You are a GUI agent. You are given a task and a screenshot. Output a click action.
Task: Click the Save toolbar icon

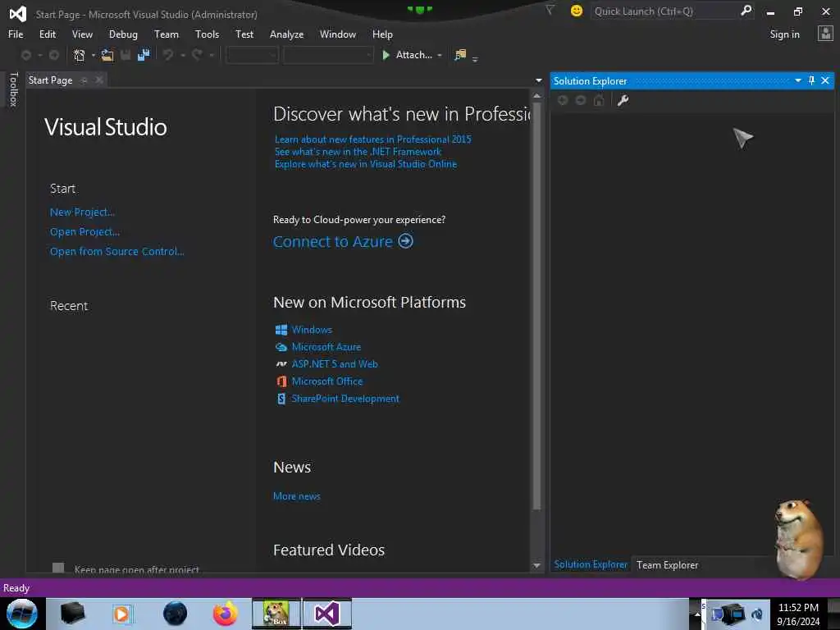point(126,55)
